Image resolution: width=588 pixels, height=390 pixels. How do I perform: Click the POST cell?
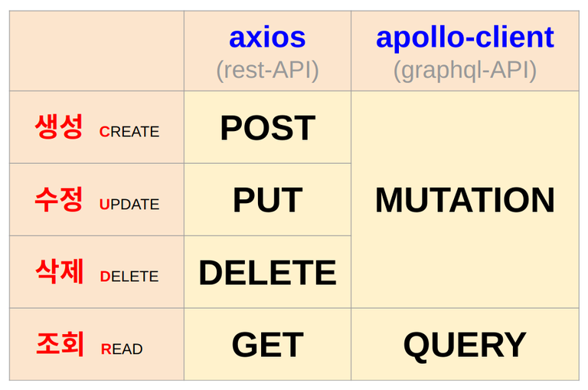[267, 128]
